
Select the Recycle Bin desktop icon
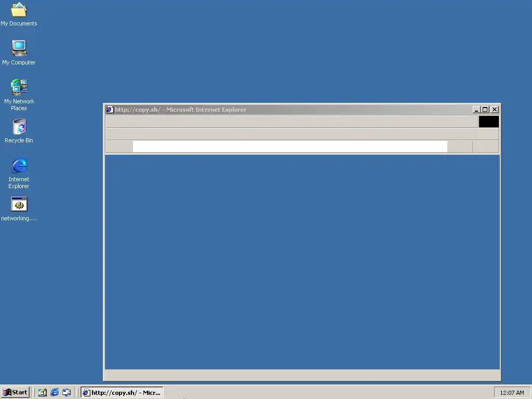(19, 131)
